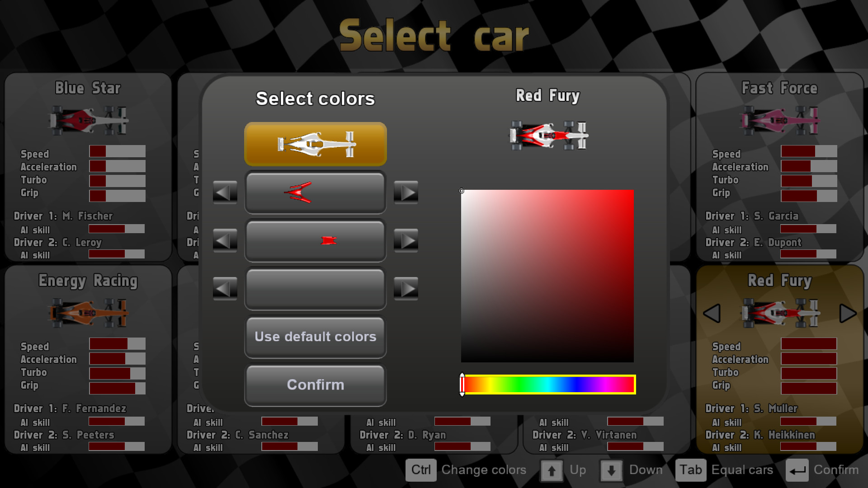Click the left arrow beside the fourth part slot
Image resolution: width=868 pixels, height=488 pixels.
225,289
